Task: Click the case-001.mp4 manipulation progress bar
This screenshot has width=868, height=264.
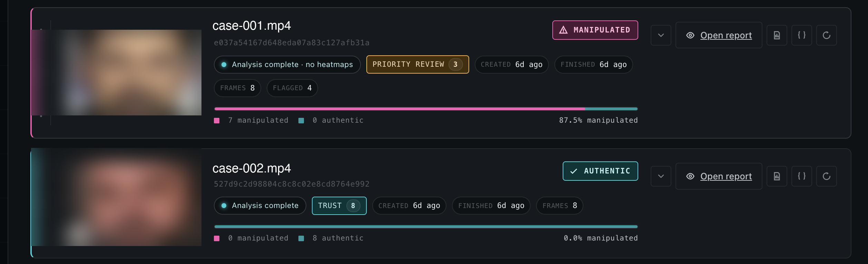Action: pos(426,109)
